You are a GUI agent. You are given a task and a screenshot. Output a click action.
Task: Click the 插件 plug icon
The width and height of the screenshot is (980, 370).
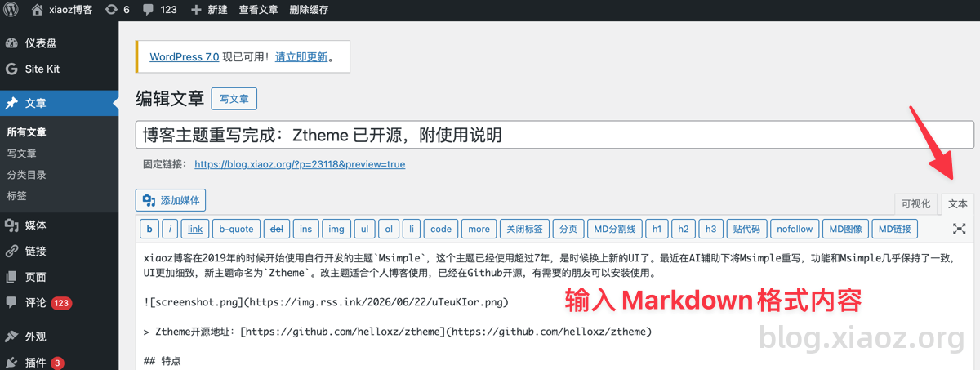[x=11, y=362]
